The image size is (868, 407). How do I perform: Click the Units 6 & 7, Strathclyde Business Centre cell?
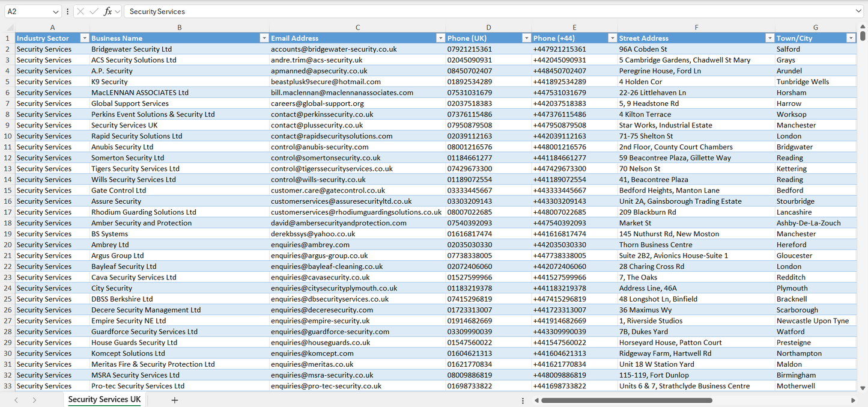point(696,386)
